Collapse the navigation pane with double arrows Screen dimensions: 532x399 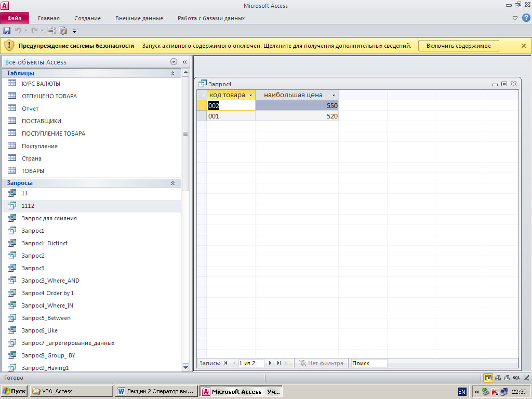[x=184, y=62]
